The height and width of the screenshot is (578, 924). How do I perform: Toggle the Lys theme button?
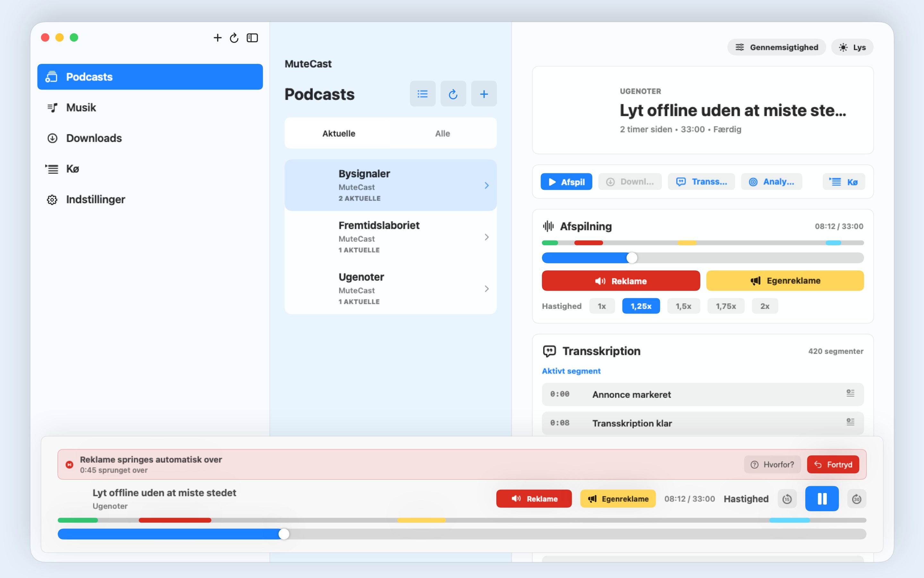tap(852, 47)
